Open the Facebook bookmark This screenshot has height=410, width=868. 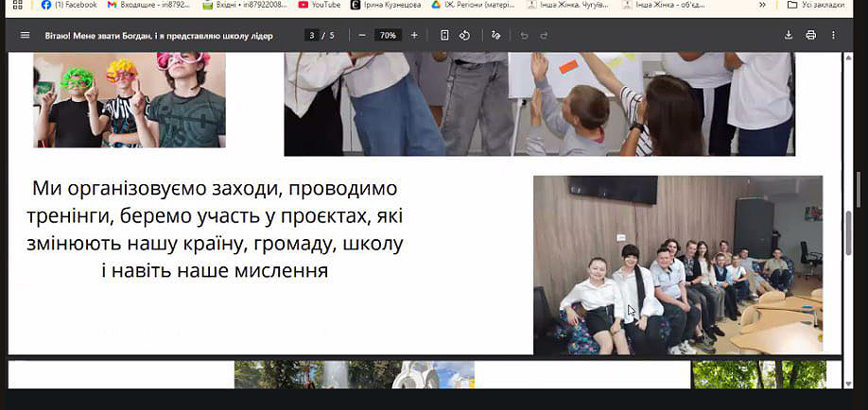69,5
